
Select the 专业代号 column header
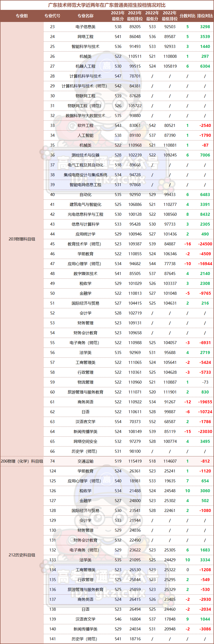(x=52, y=16)
